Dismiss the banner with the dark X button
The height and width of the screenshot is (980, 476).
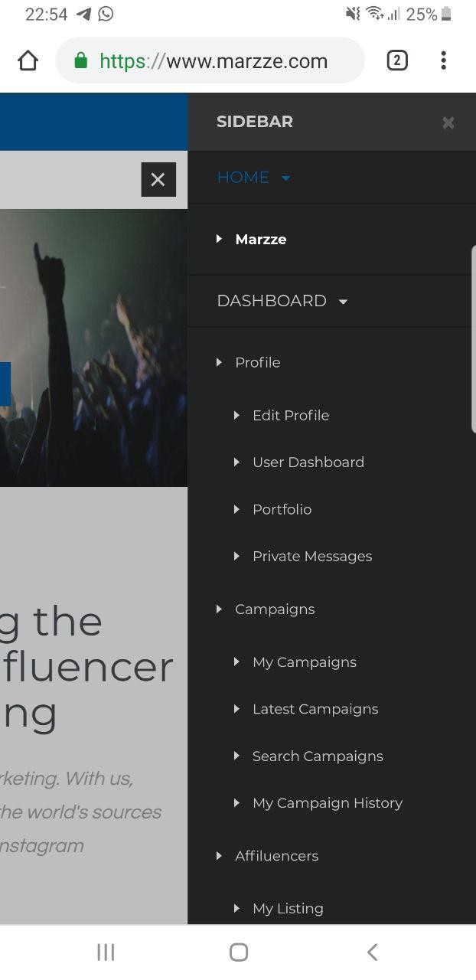[x=158, y=179]
